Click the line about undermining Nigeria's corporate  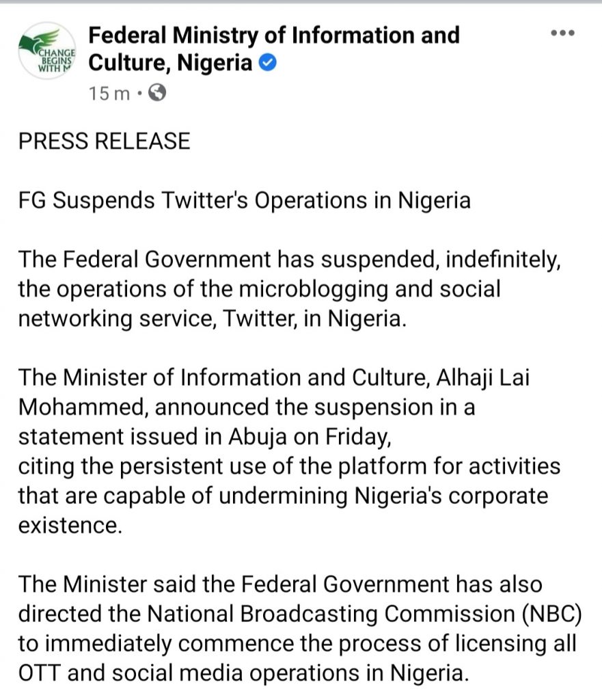coord(284,496)
